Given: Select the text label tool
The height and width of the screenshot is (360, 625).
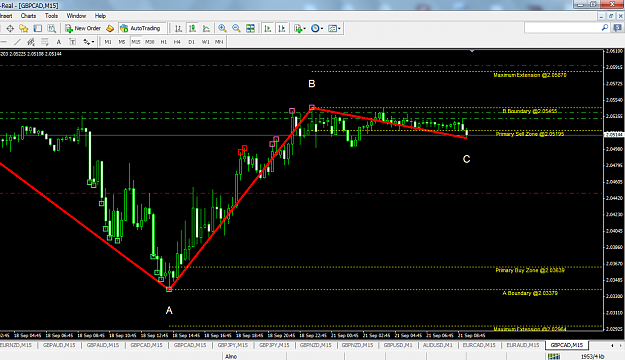Looking at the screenshot, I should pyautogui.click(x=72, y=42).
